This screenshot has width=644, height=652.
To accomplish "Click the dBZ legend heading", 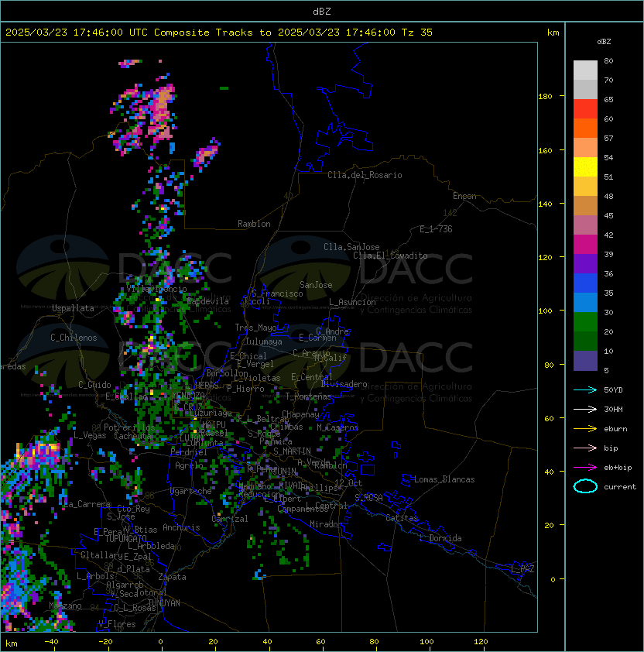I will tap(604, 42).
